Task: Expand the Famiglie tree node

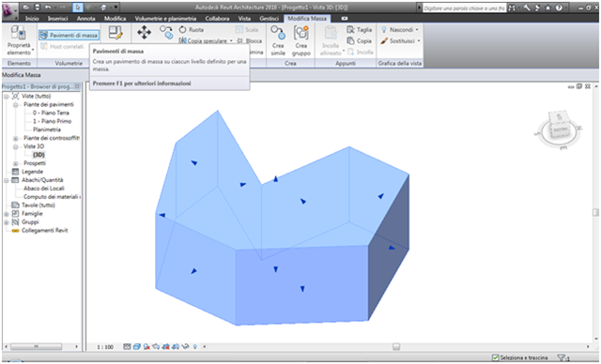Action: [7, 214]
